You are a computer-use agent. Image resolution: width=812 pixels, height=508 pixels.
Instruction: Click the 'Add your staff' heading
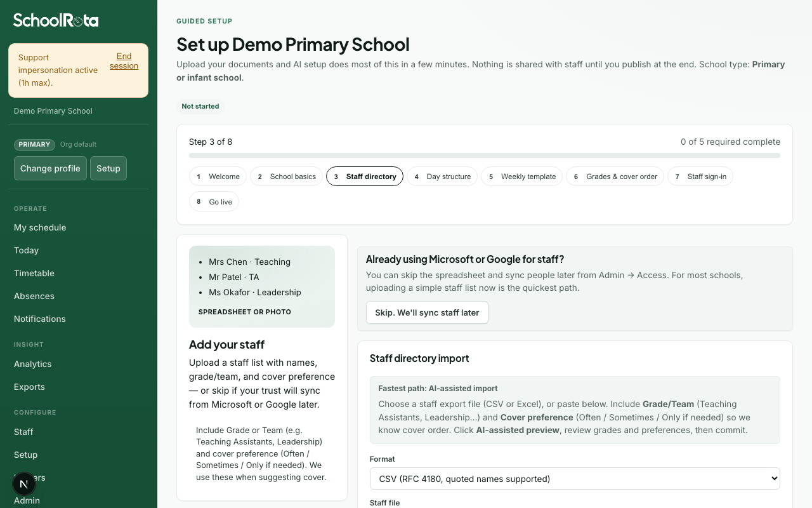tap(226, 345)
